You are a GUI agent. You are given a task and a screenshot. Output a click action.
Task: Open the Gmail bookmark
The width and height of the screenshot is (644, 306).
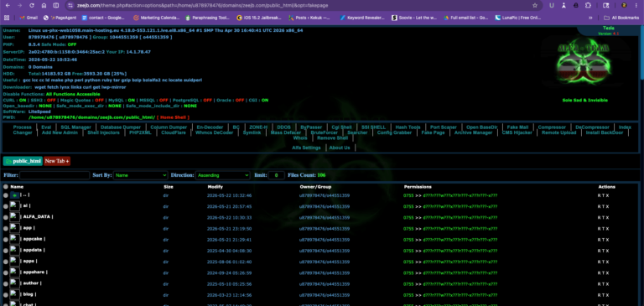tap(29, 18)
